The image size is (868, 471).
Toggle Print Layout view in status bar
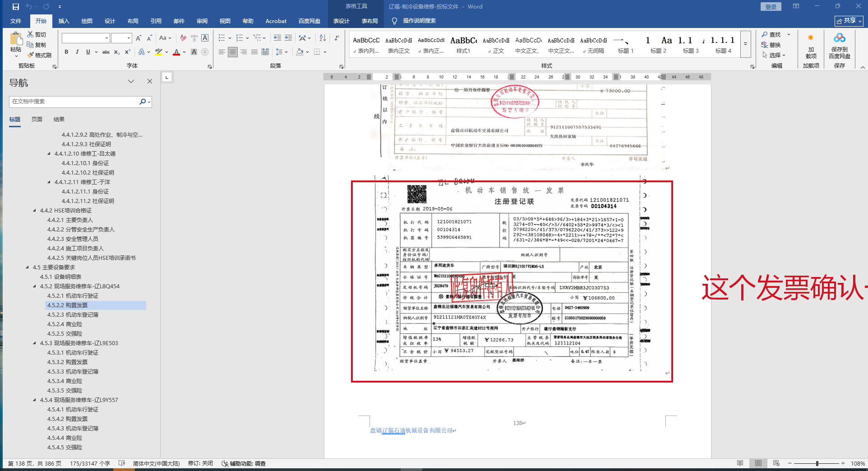[758, 463]
